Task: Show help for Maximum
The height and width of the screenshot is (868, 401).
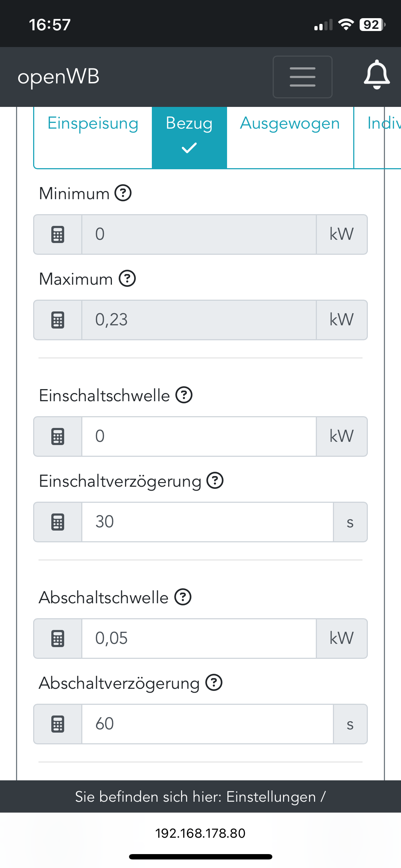Action: point(127,279)
